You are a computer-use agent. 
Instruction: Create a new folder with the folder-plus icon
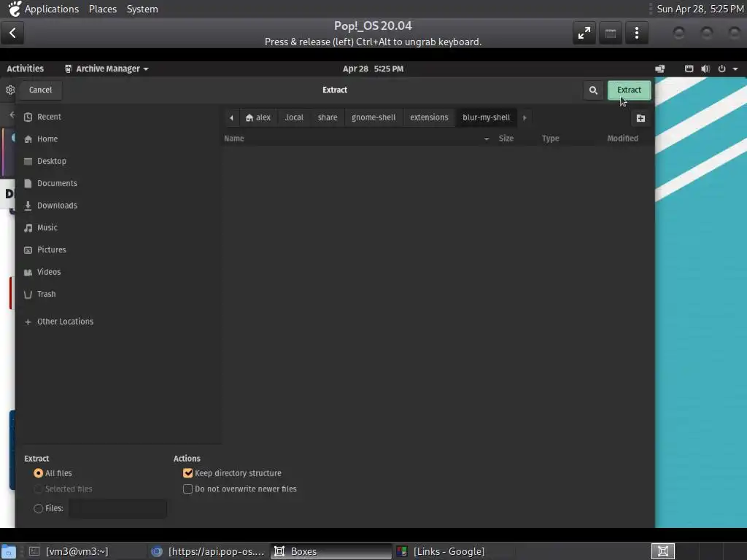[640, 118]
